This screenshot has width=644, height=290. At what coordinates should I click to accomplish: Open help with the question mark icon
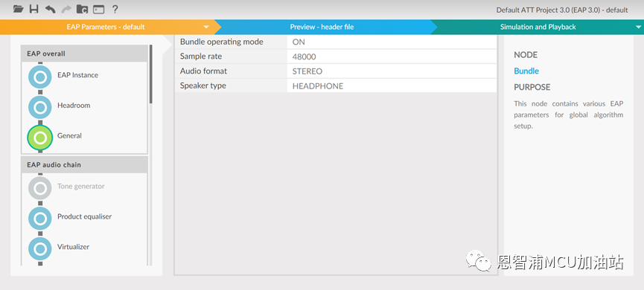pyautogui.click(x=115, y=9)
